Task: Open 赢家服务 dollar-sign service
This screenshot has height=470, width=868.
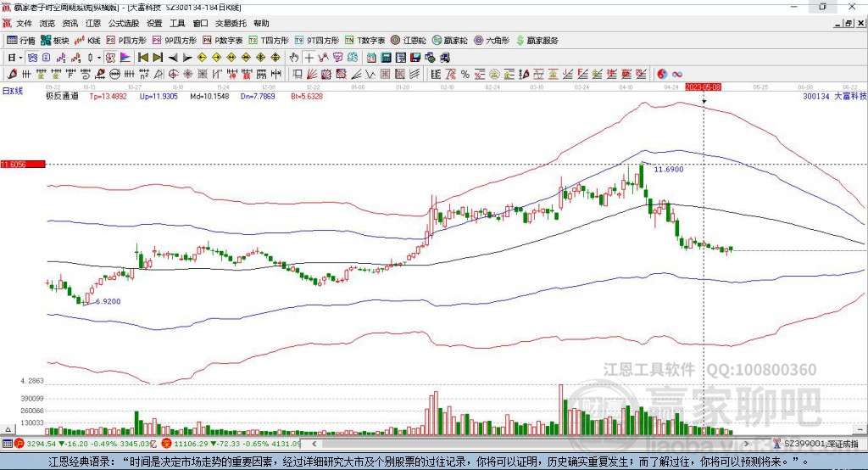Action: (x=537, y=41)
